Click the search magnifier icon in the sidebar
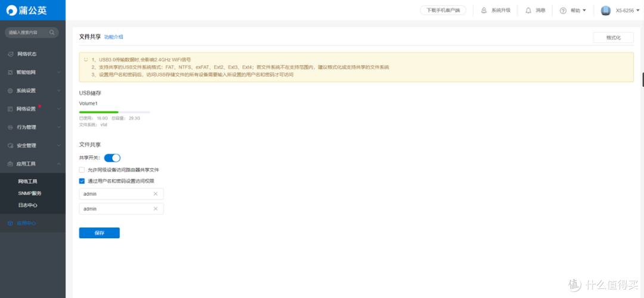The image size is (644, 298). pos(52,32)
